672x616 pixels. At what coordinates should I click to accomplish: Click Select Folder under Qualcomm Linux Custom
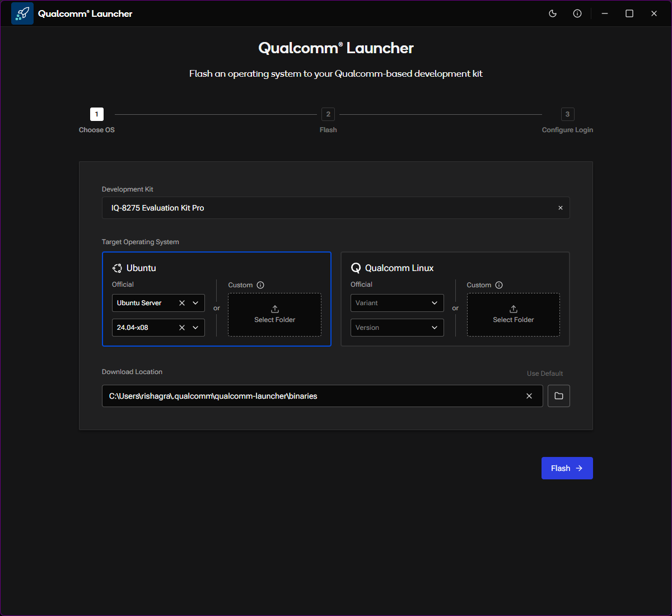(514, 315)
